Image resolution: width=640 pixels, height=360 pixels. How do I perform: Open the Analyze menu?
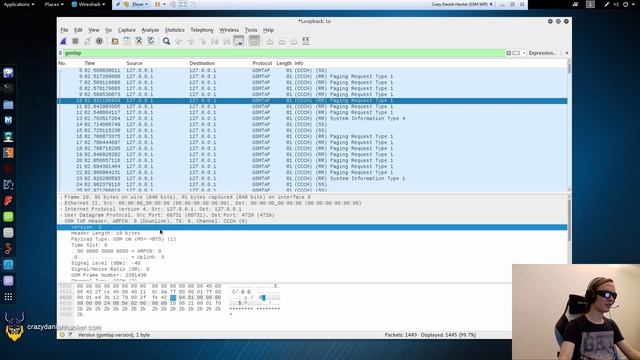coord(150,30)
